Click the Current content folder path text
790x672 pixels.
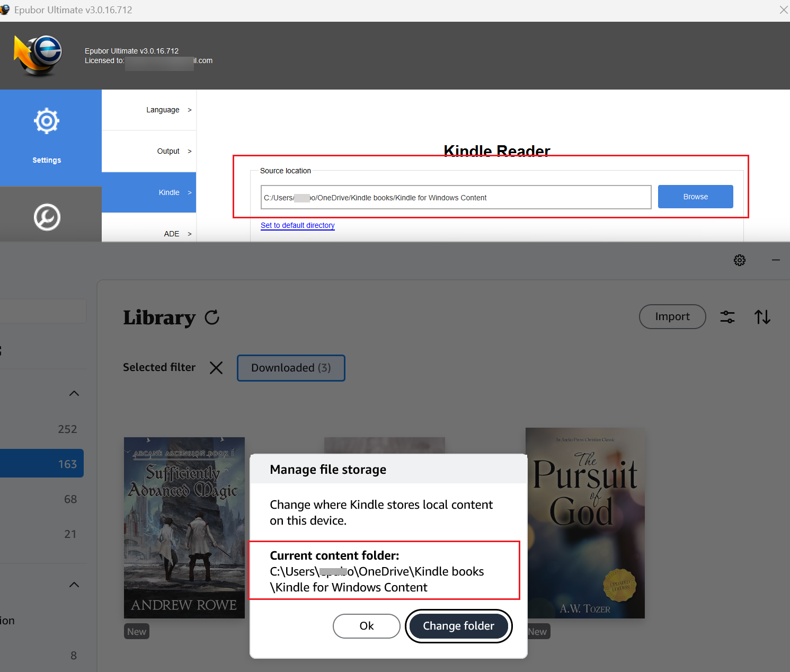(x=377, y=579)
